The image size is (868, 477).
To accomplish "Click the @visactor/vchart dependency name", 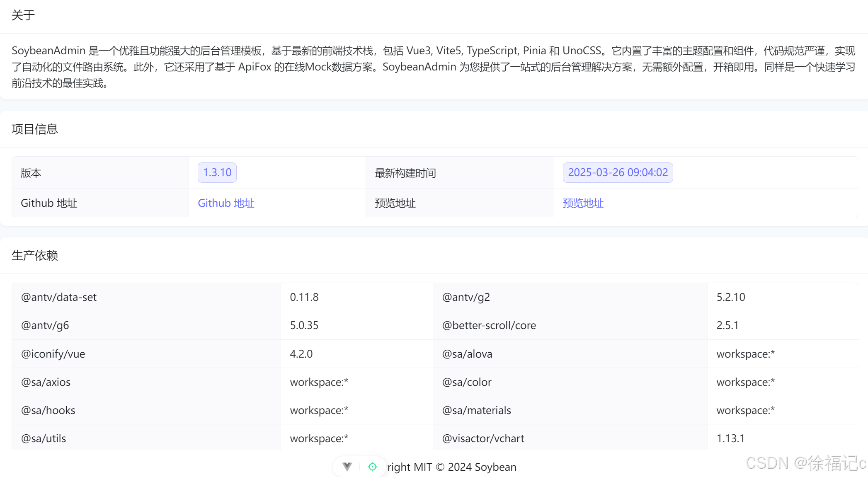I will click(x=483, y=438).
